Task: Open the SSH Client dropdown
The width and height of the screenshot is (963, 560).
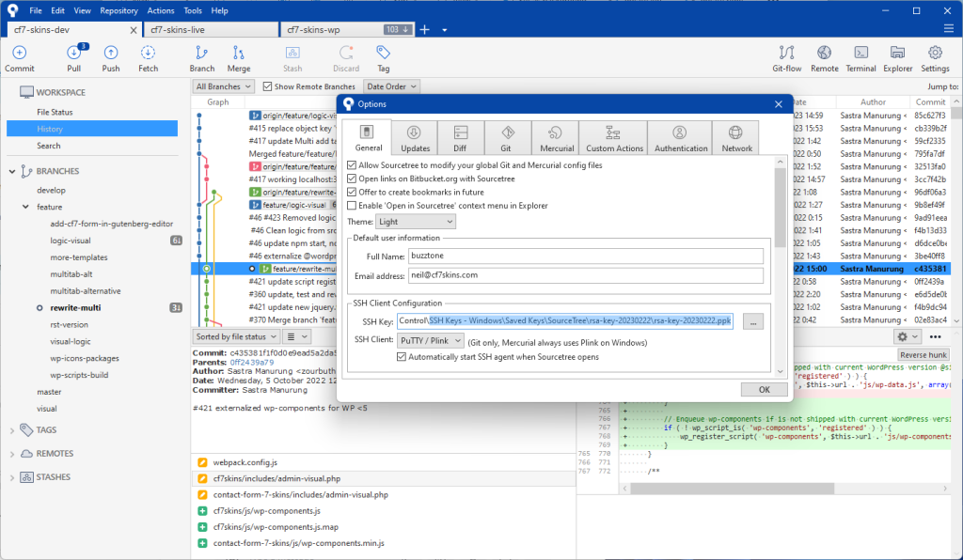Action: (x=430, y=341)
